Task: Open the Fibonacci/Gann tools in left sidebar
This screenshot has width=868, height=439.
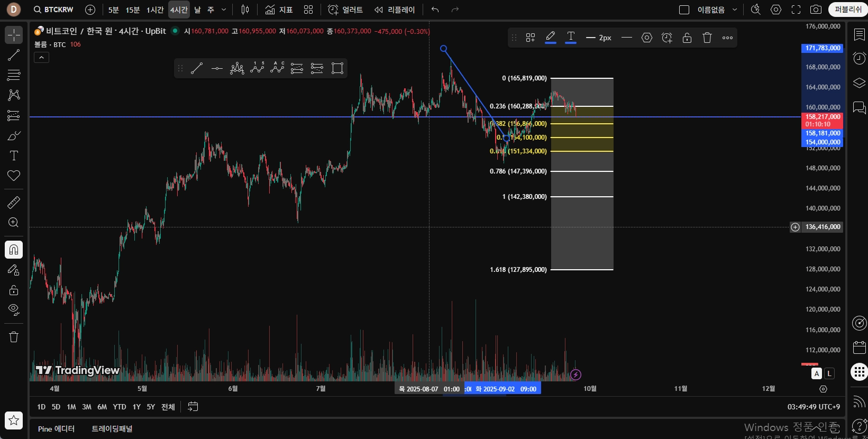Action: [14, 75]
